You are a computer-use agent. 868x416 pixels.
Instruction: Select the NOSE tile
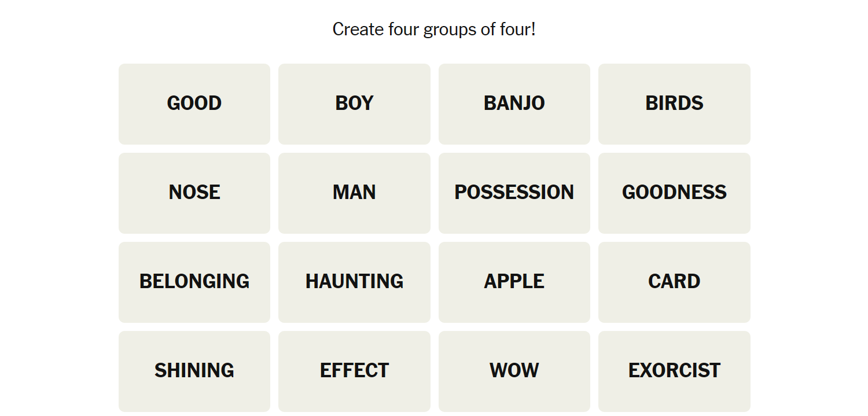[194, 193]
